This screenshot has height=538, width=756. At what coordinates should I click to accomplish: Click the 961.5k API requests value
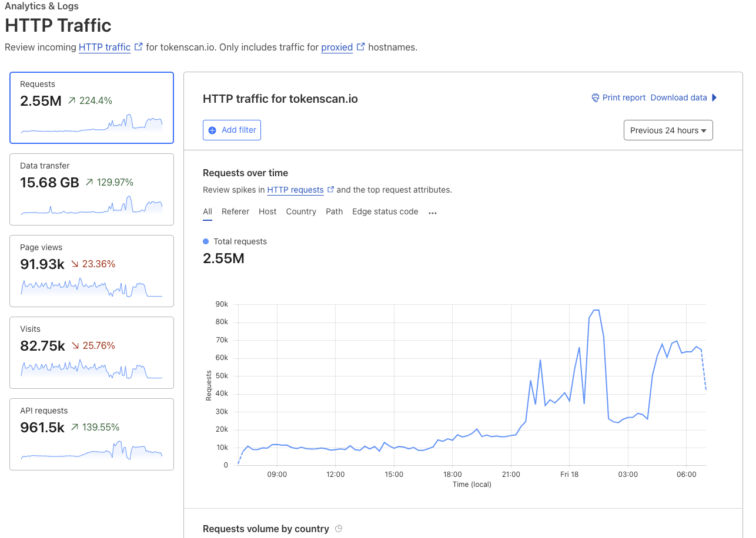pos(42,428)
